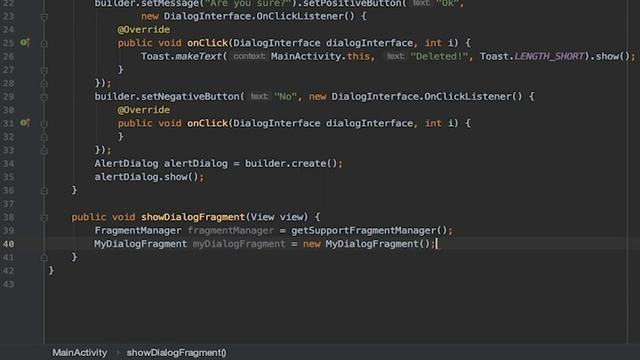
Task: Collapse the showDialogFragment method fold on line 38
Action: point(44,218)
